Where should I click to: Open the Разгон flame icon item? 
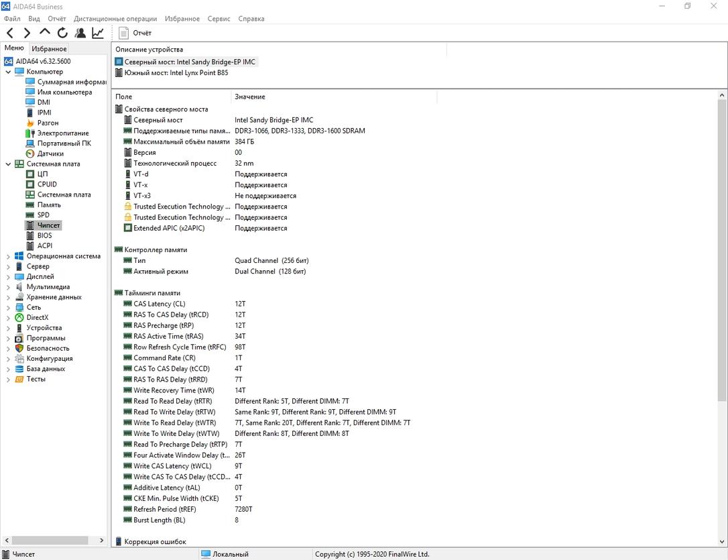[30, 123]
